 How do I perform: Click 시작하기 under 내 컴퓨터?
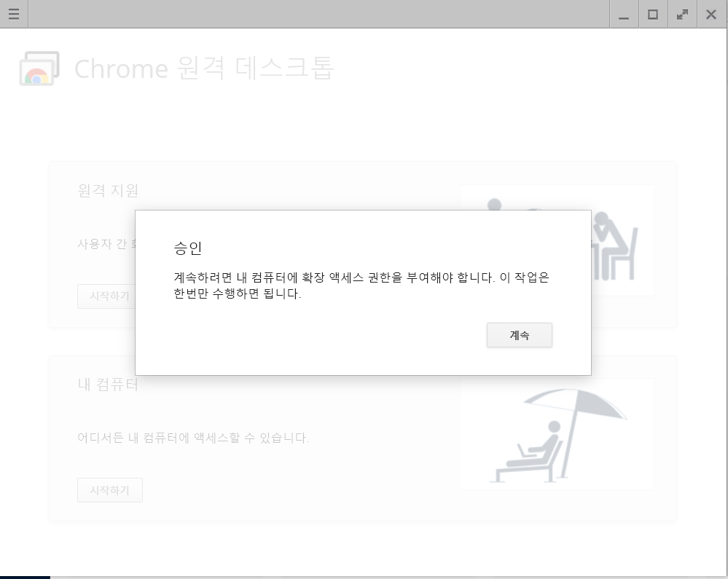(x=109, y=490)
